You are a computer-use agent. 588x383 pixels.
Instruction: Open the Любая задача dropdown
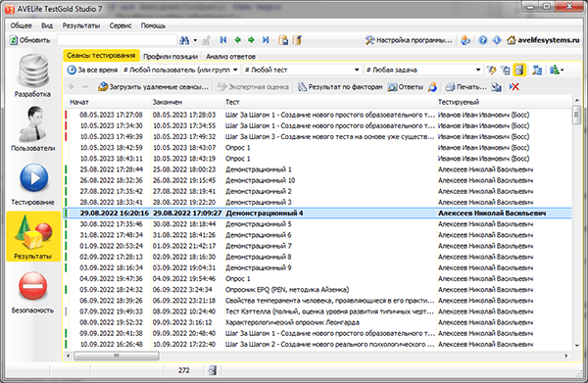click(x=423, y=70)
